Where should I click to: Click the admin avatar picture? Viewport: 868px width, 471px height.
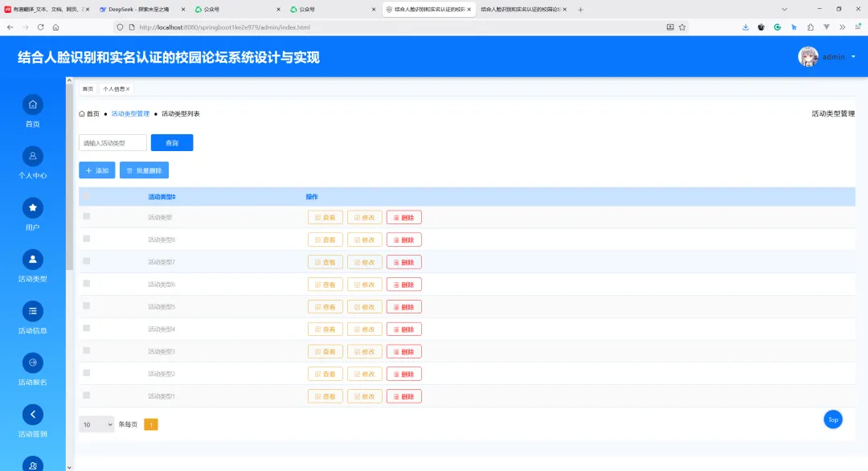(x=808, y=56)
